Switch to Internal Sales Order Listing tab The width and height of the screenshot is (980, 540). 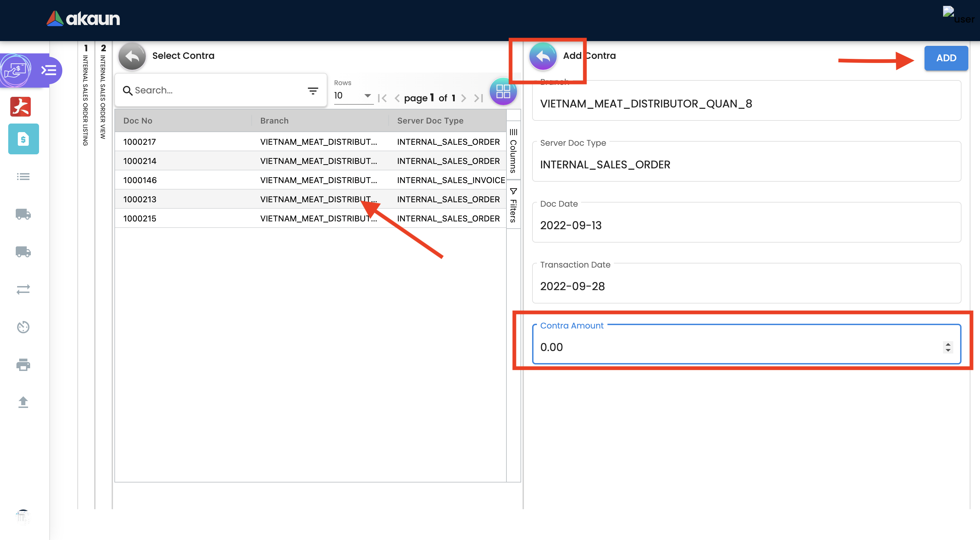coord(86,95)
